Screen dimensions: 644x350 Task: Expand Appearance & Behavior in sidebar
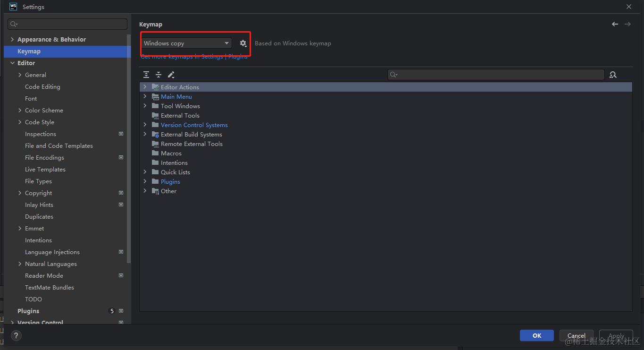click(x=12, y=40)
